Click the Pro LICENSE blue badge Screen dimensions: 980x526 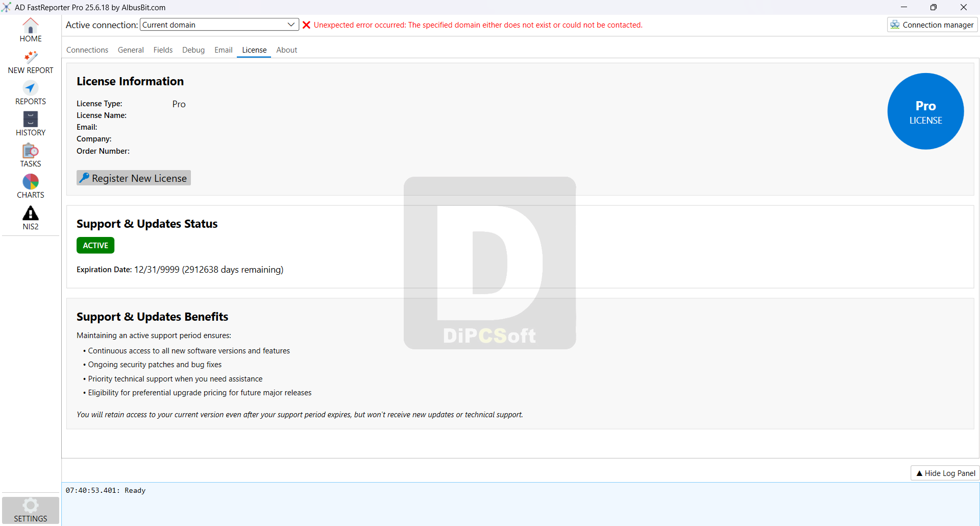[925, 111]
